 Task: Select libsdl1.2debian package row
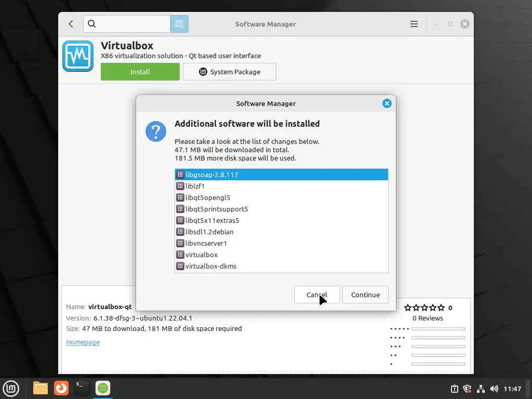[x=281, y=232]
